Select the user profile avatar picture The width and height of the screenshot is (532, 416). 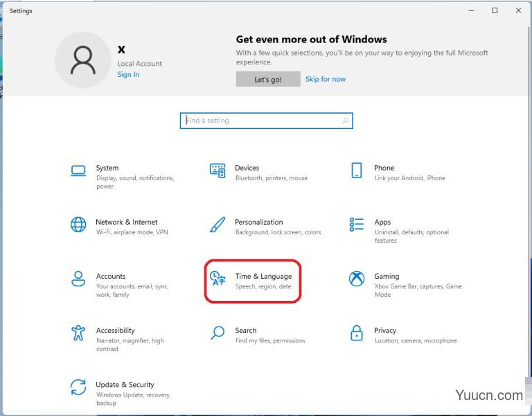(83, 60)
